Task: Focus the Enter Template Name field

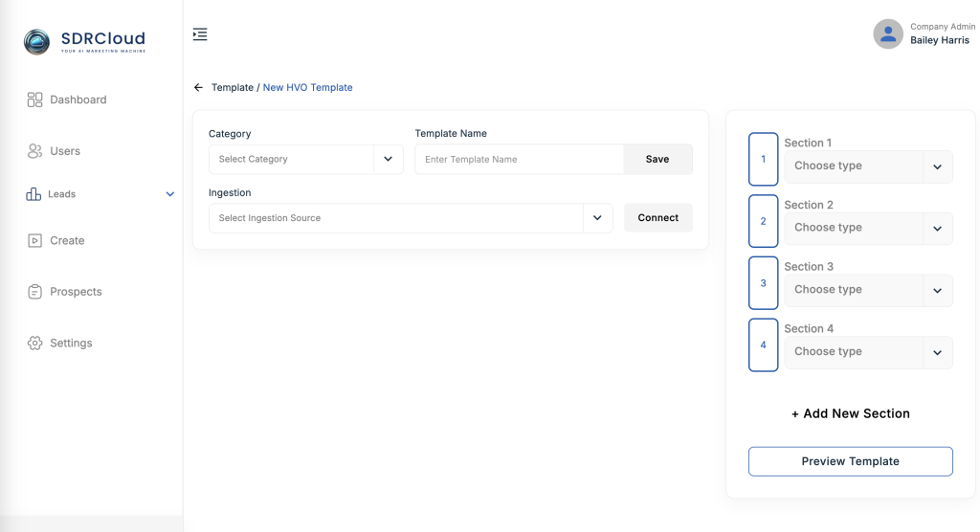Action: tap(519, 159)
